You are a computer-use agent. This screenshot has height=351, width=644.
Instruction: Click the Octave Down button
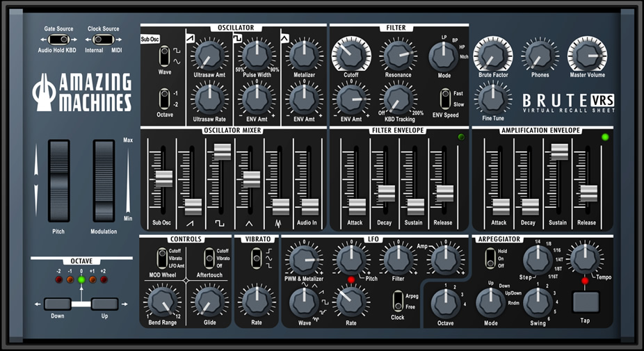tap(58, 304)
